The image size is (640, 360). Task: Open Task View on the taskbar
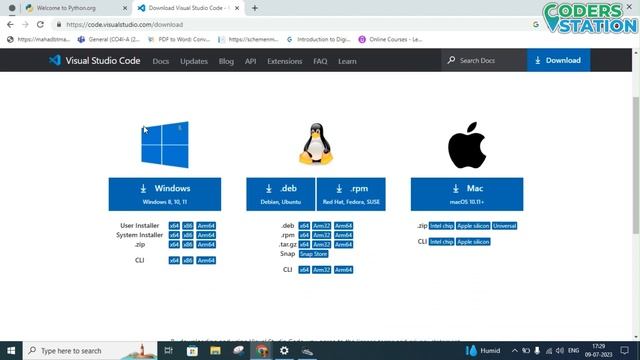pyautogui.click(x=168, y=351)
